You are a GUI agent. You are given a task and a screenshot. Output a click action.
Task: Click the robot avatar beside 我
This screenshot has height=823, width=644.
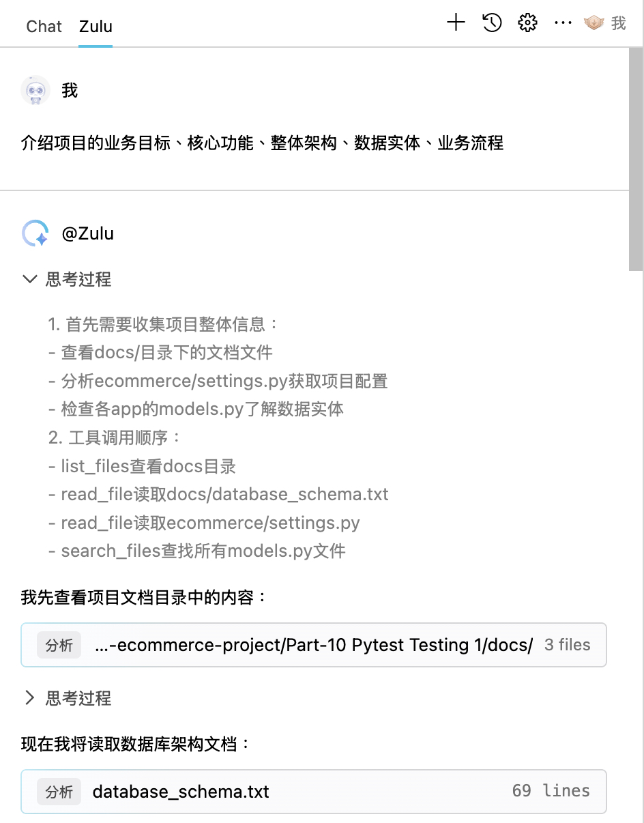click(35, 90)
